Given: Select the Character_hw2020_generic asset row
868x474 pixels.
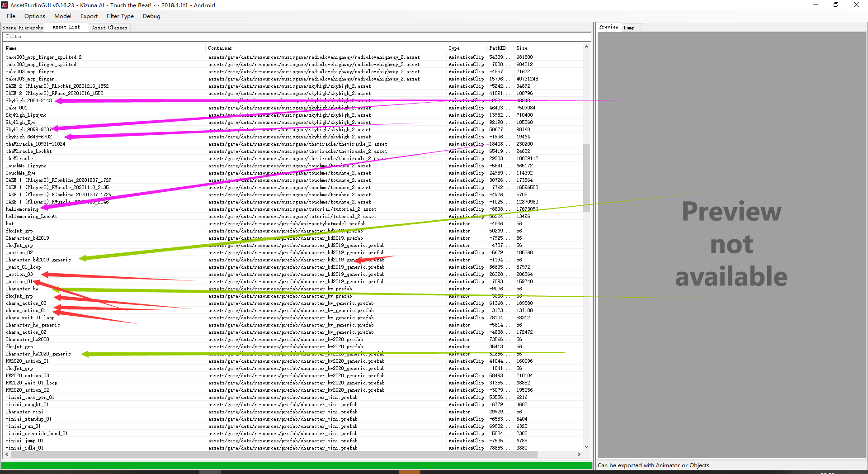Looking at the screenshot, I should click(38, 354).
